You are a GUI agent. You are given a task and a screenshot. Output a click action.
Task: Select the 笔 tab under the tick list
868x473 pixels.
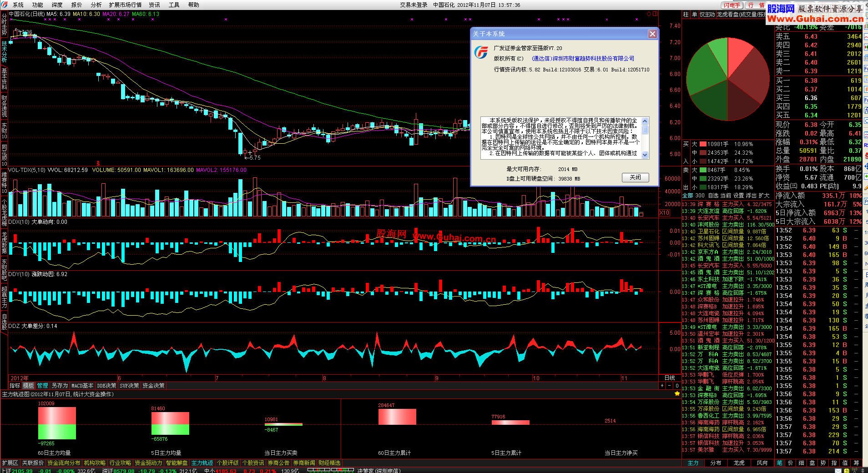pos(779,463)
